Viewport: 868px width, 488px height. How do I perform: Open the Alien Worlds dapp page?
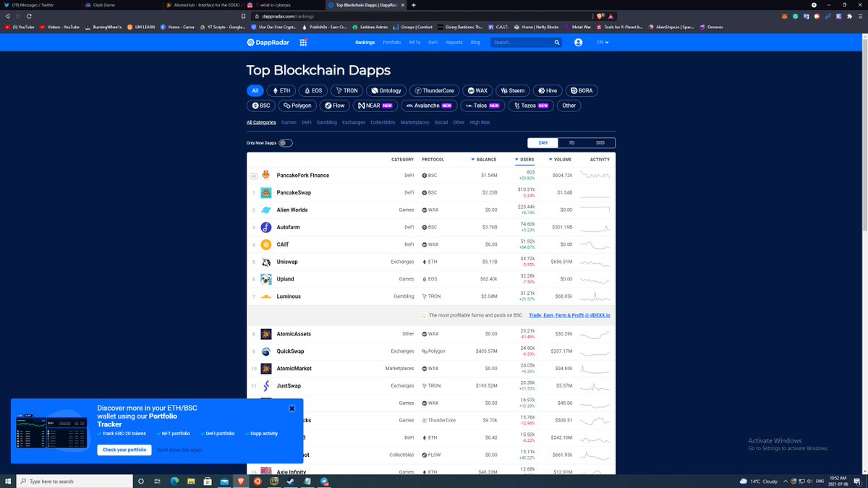pyautogui.click(x=292, y=210)
